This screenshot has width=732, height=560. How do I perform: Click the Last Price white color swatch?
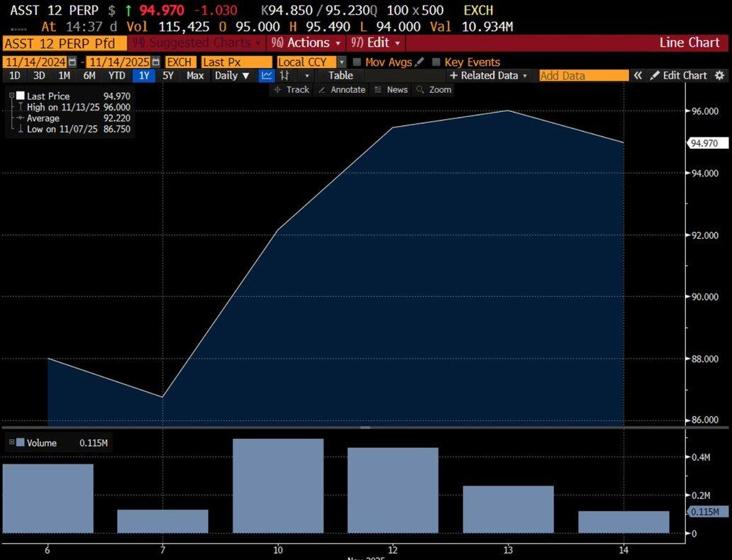point(21,95)
